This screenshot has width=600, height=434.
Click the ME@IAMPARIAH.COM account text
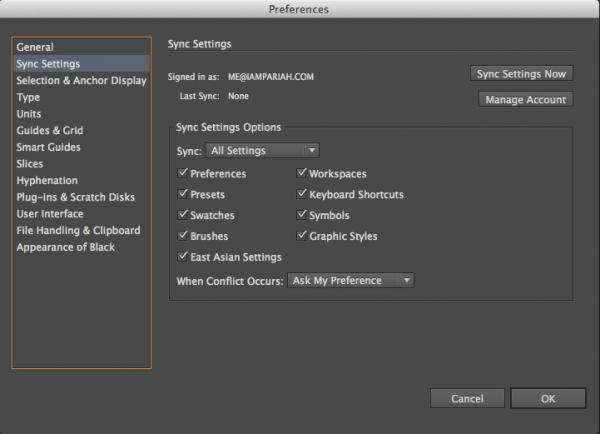pos(271,77)
